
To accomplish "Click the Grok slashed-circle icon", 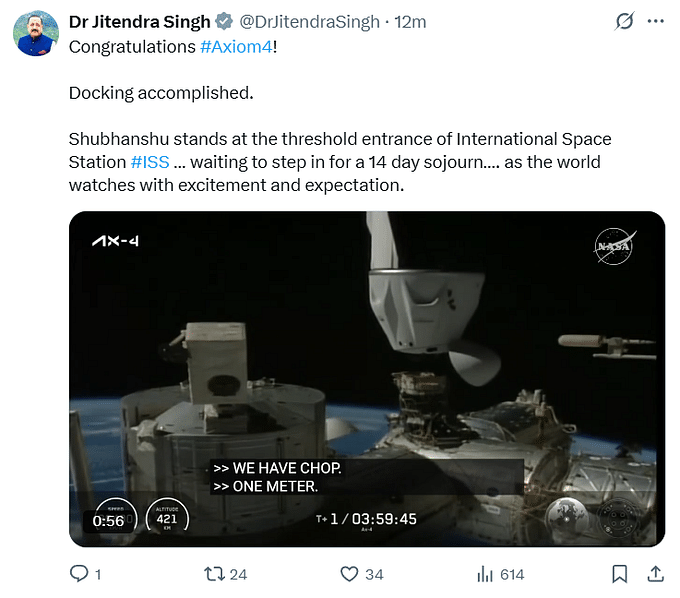I will click(x=624, y=21).
